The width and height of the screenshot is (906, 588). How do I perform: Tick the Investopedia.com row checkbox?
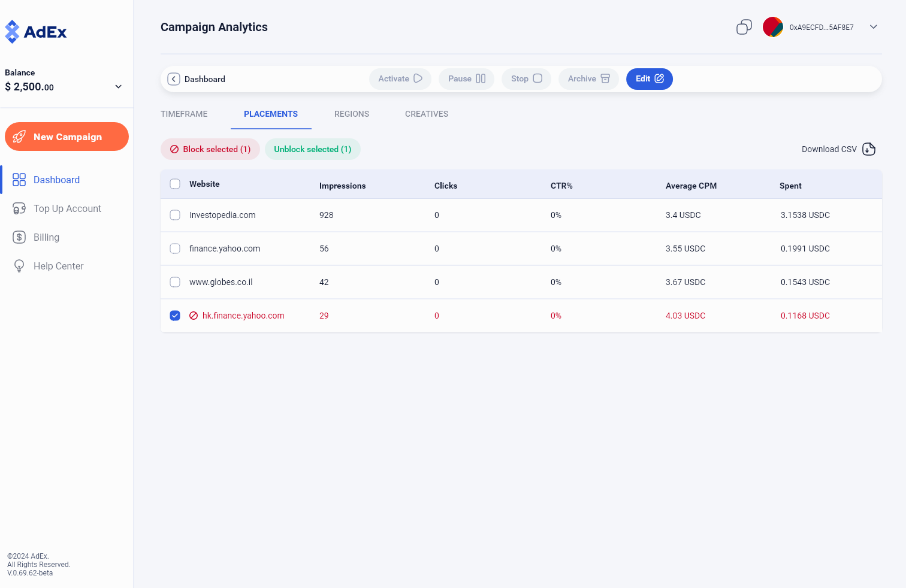[x=175, y=215]
